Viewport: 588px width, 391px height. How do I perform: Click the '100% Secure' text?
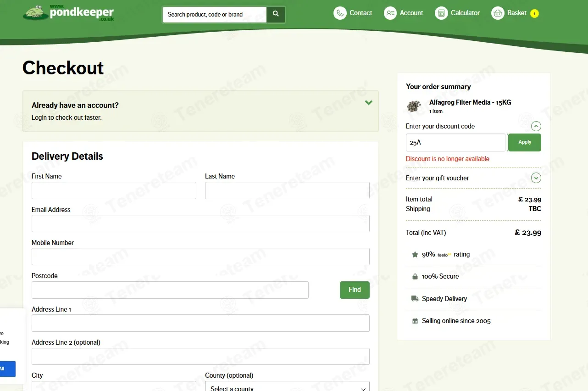(x=440, y=276)
